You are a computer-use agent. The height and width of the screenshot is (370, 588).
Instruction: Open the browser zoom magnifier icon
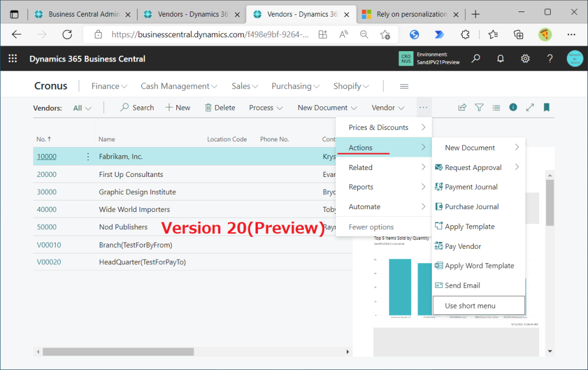[363, 34]
